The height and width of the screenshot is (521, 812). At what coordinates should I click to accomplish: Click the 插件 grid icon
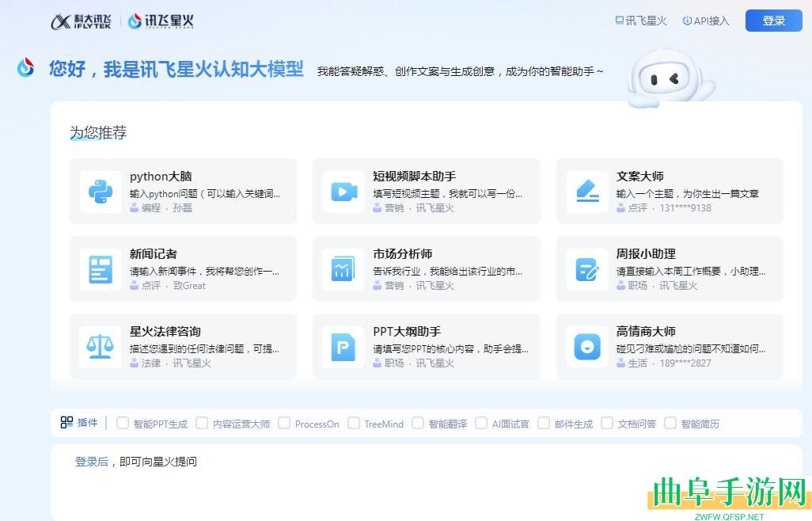66,423
